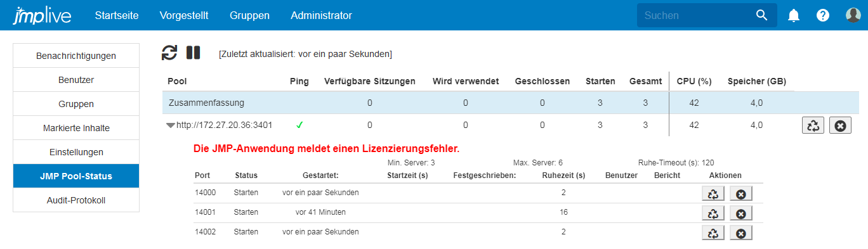The image size is (868, 249).
Task: Open Gruppen in top navigation bar
Action: click(x=249, y=15)
